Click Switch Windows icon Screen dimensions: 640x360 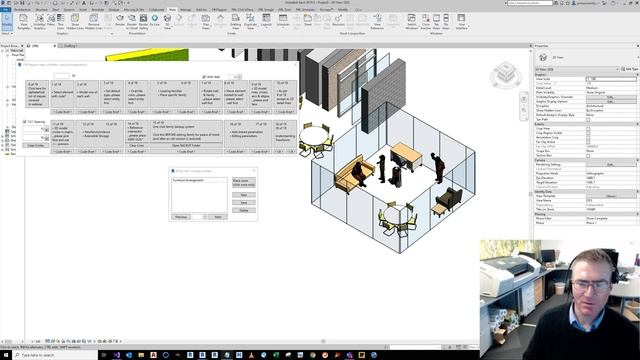[x=411, y=22]
